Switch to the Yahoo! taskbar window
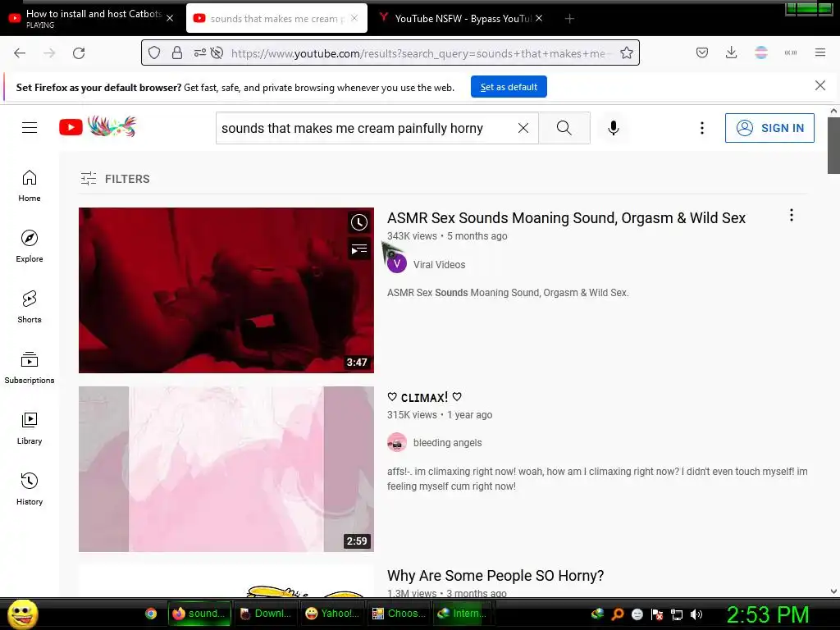 tap(333, 614)
